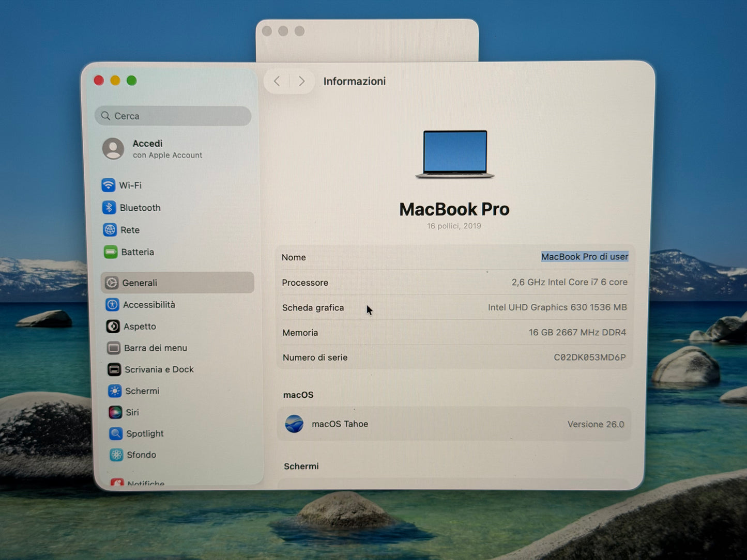Open the Barra dei menu icon
This screenshot has height=560, width=747.
coord(114,348)
